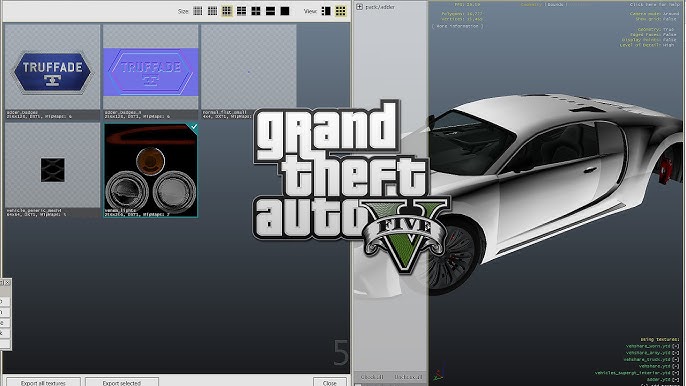
Task: Remove vehshare_worn.ytd with its [-] button
Action: click(676, 346)
